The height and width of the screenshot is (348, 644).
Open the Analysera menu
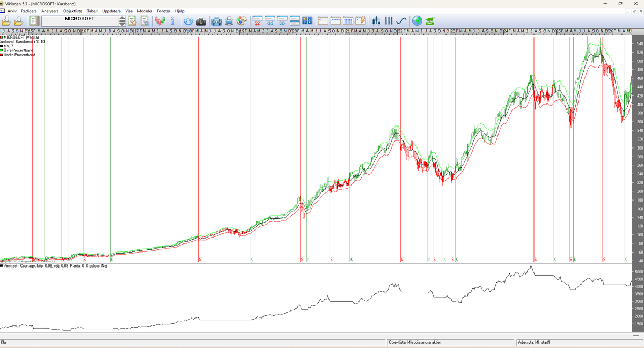pos(50,11)
